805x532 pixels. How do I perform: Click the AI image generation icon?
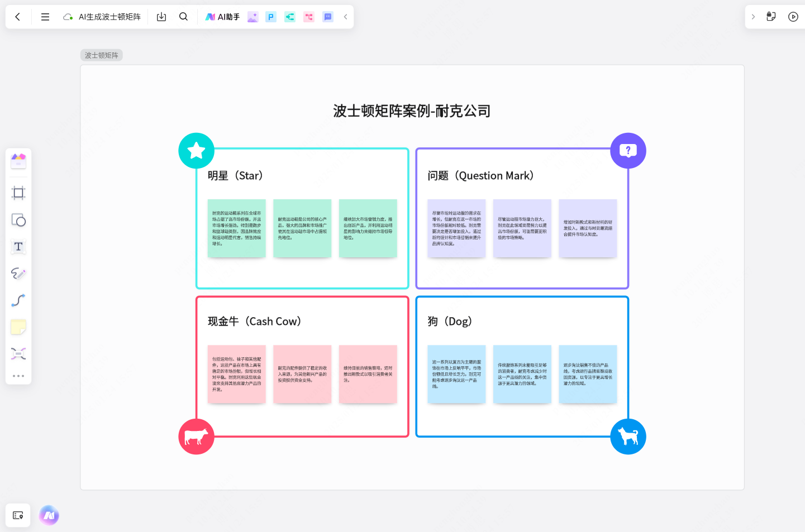tap(253, 17)
